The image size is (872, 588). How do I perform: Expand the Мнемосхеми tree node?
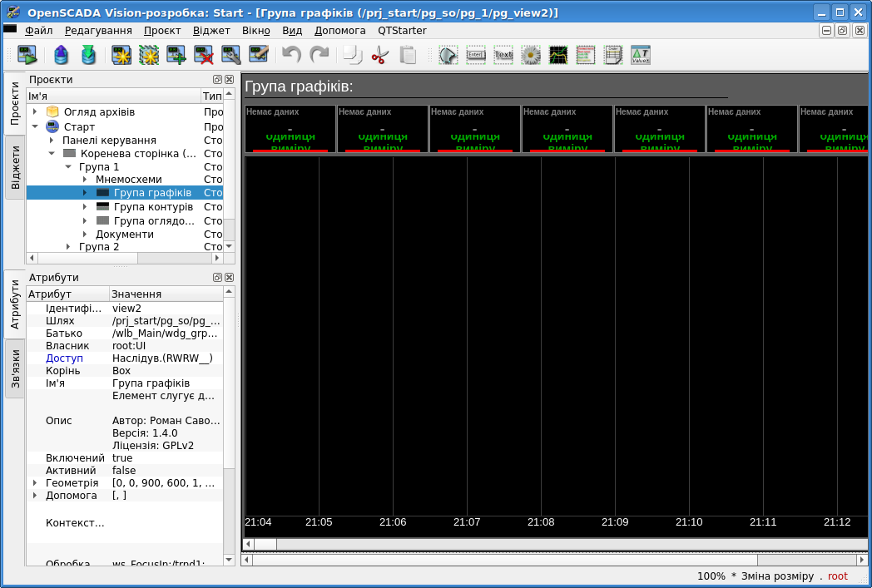[x=85, y=180]
